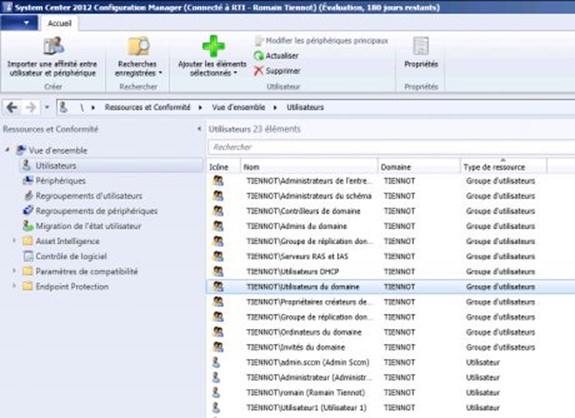The height and width of the screenshot is (418, 575).
Task: Select Migration de l'état utilisateur node
Action: coord(88,226)
